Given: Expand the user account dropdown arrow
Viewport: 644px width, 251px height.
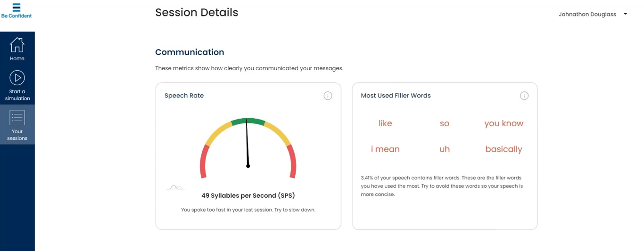Looking at the screenshot, I should [625, 14].
